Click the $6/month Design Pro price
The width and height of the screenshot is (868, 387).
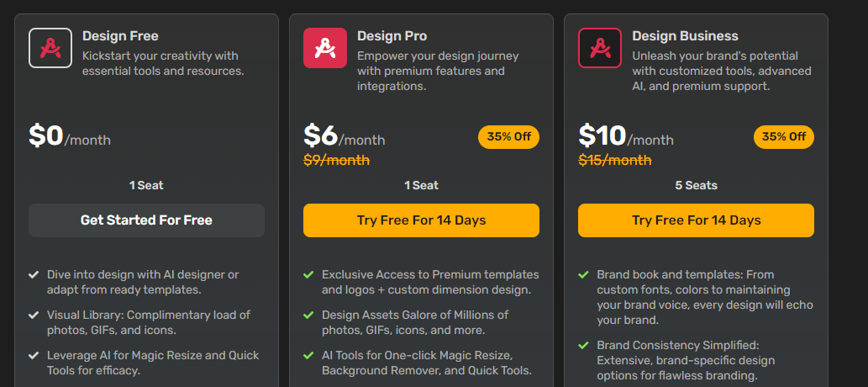coord(345,136)
